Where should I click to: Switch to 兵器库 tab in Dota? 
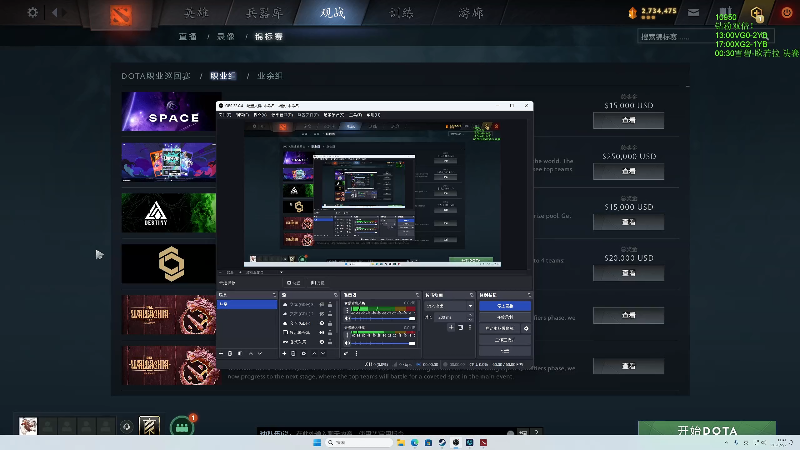[x=264, y=12]
